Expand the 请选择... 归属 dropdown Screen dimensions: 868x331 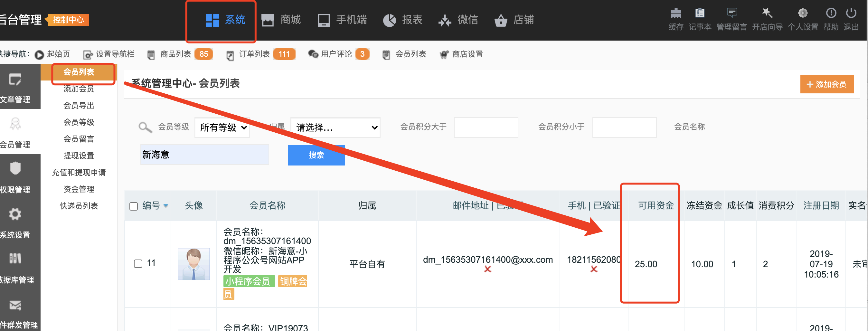click(x=335, y=128)
